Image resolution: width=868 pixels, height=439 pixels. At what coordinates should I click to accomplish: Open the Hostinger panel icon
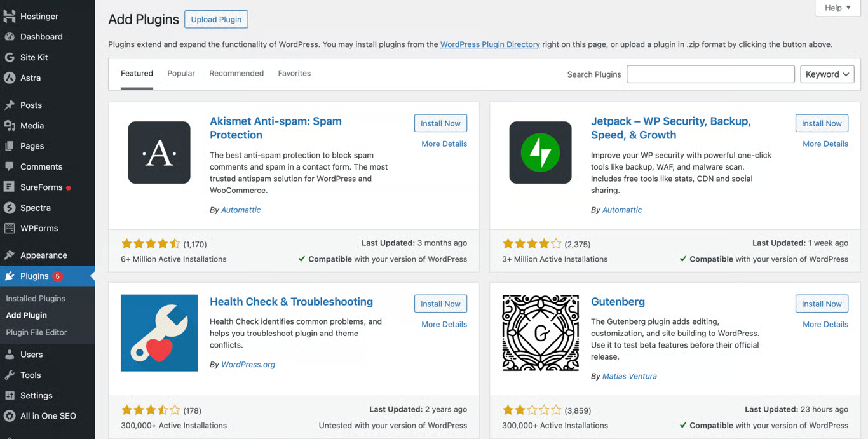pyautogui.click(x=10, y=15)
